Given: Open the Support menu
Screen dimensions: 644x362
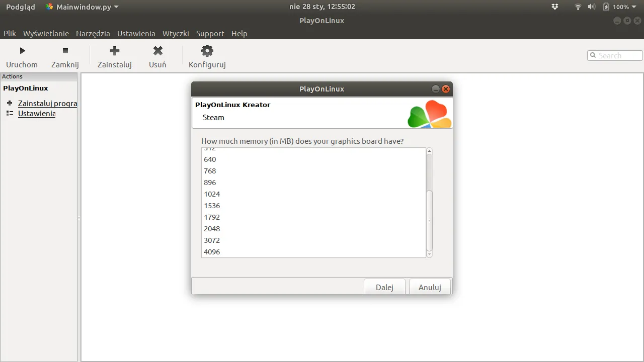Looking at the screenshot, I should tap(210, 33).
